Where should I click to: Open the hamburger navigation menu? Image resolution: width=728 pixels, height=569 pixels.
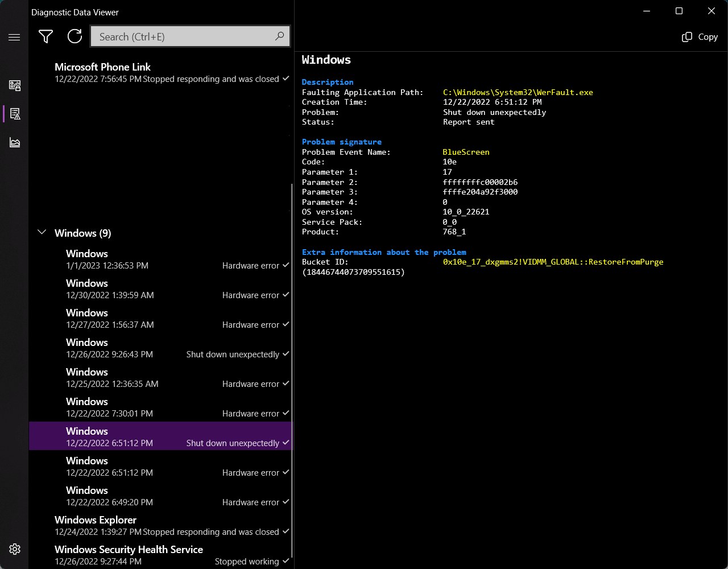pyautogui.click(x=14, y=37)
